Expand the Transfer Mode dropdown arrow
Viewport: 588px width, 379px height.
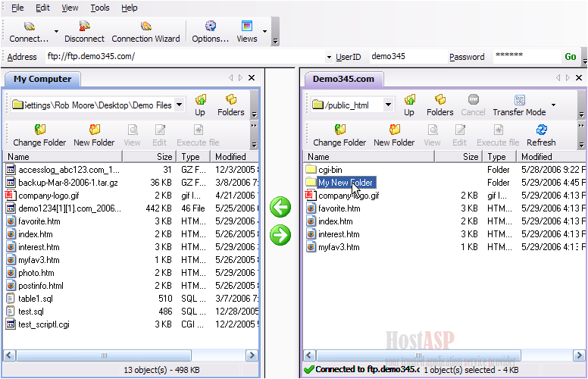(553, 105)
